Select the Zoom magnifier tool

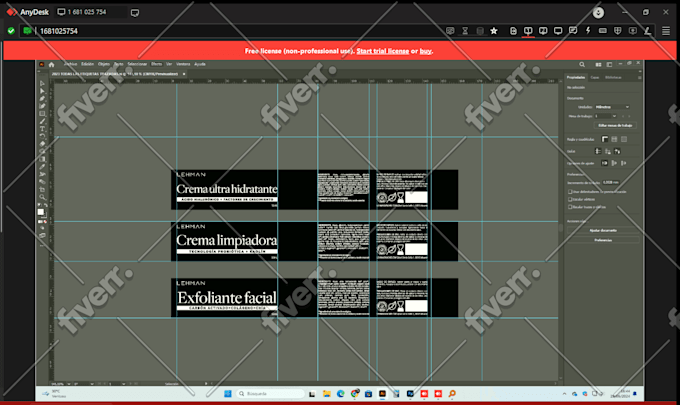tap(42, 197)
